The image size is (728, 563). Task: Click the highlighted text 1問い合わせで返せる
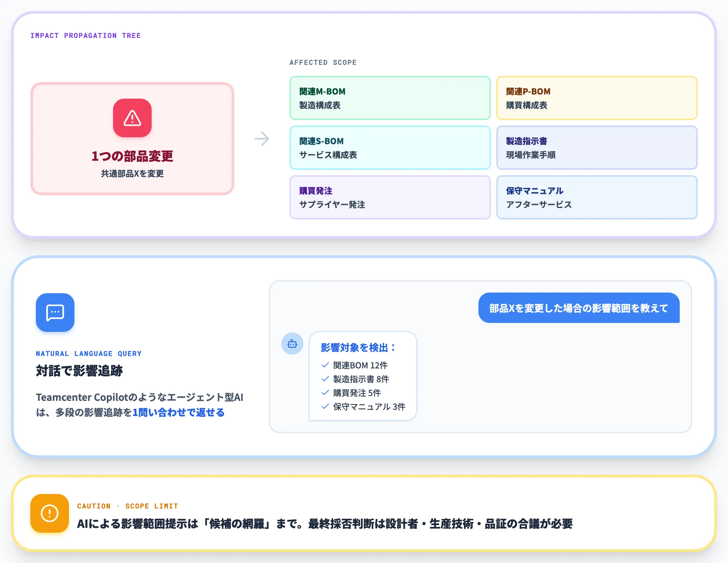coord(179,412)
